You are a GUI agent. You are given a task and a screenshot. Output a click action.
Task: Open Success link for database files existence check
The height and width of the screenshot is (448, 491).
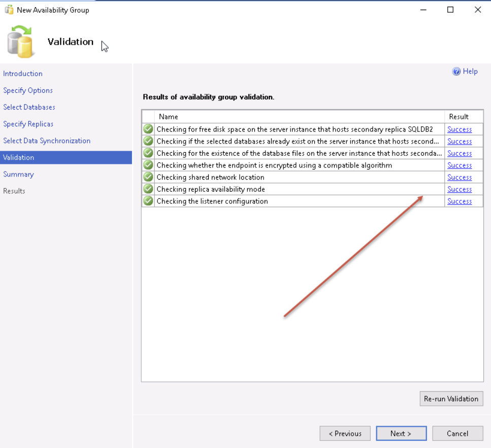click(x=460, y=153)
